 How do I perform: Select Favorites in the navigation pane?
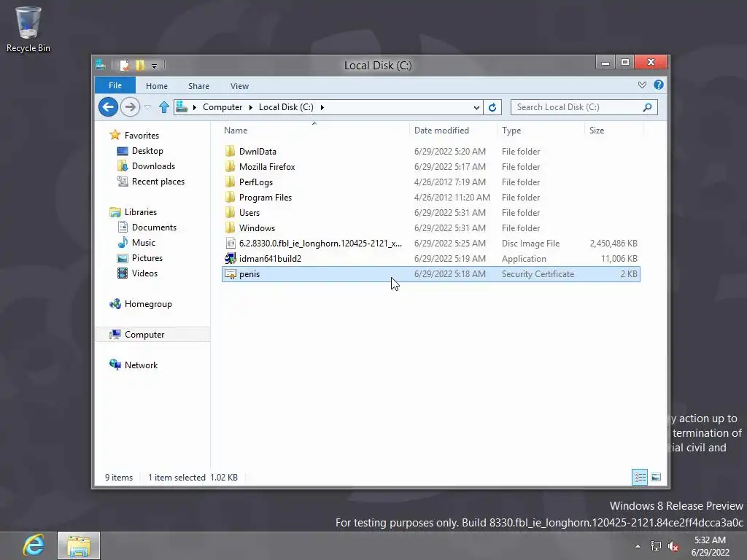click(x=142, y=135)
